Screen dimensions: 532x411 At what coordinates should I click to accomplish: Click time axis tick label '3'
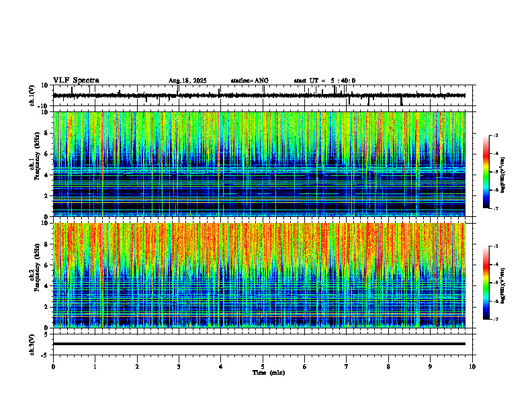click(x=179, y=367)
